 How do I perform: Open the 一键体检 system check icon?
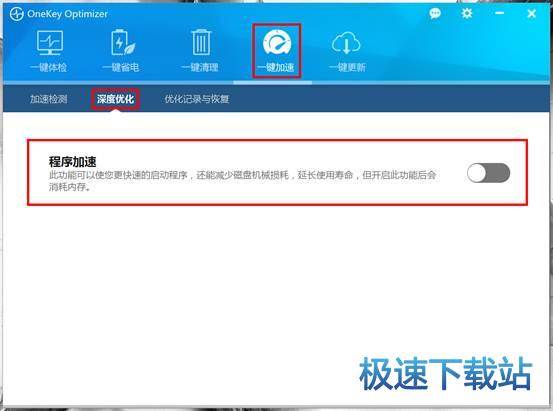50,43
